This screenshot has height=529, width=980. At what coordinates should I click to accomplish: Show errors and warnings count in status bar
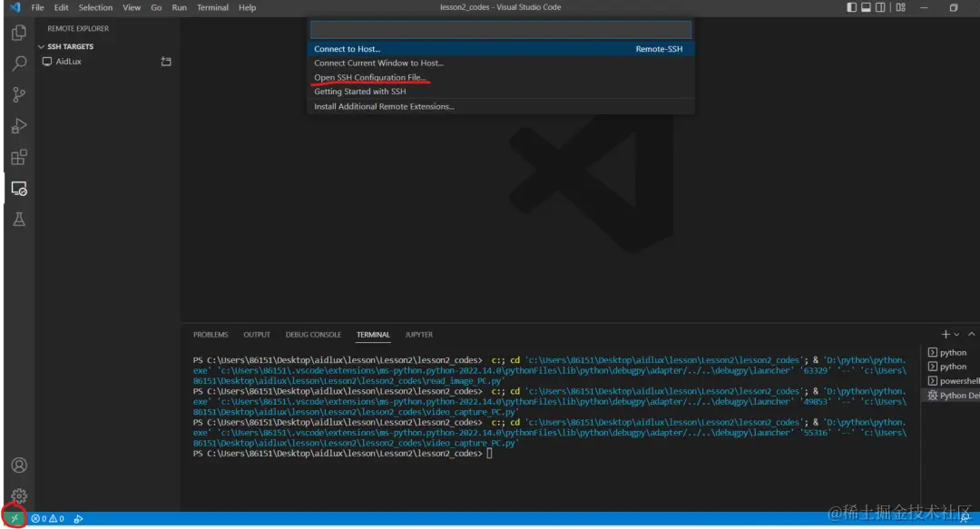point(47,518)
